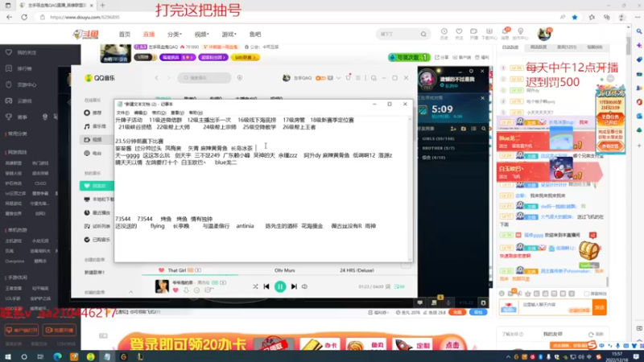Click the Notepad vertical scrollbar

point(410,189)
